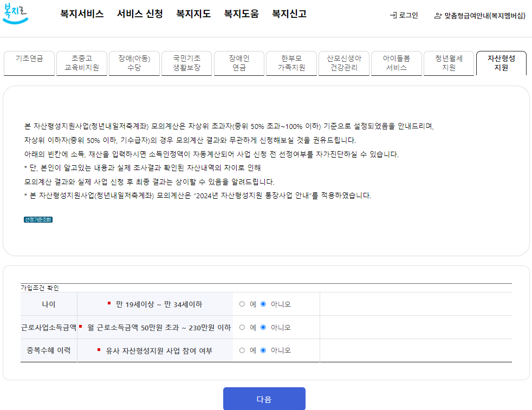This screenshot has height=410, width=532.
Task: Open the 복지신고 menu
Action: [x=288, y=15]
